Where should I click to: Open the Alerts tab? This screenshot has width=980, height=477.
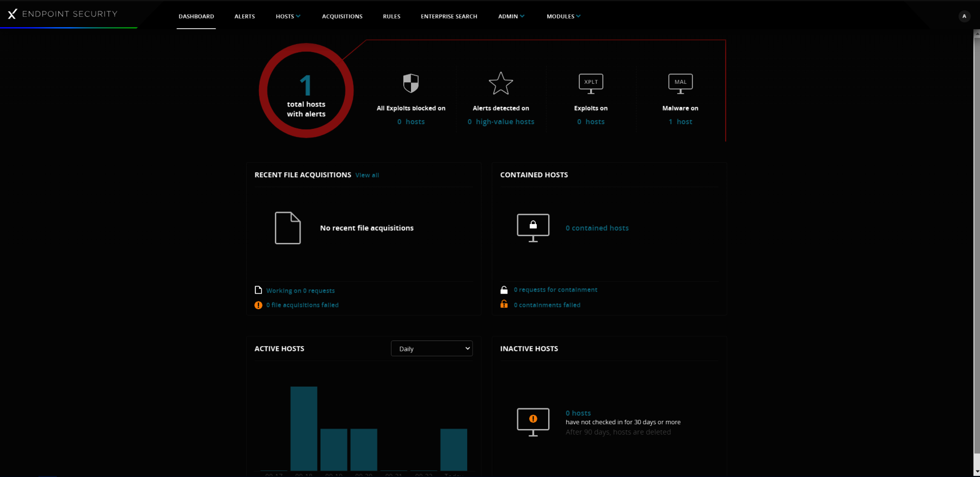click(x=244, y=16)
